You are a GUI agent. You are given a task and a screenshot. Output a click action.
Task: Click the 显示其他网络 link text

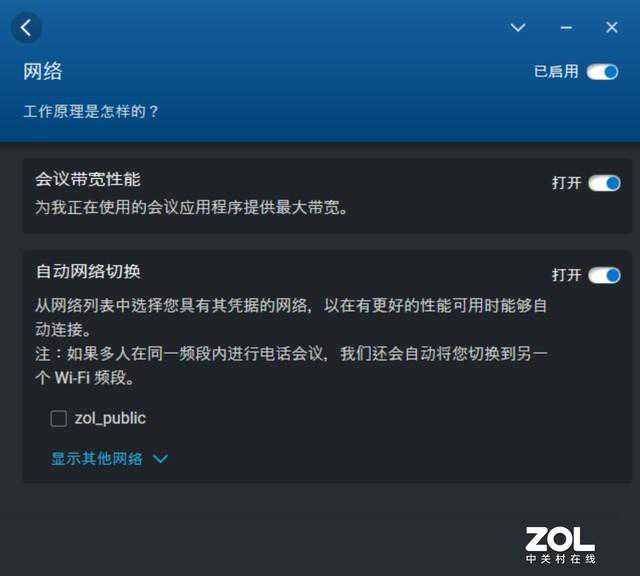pos(97,458)
